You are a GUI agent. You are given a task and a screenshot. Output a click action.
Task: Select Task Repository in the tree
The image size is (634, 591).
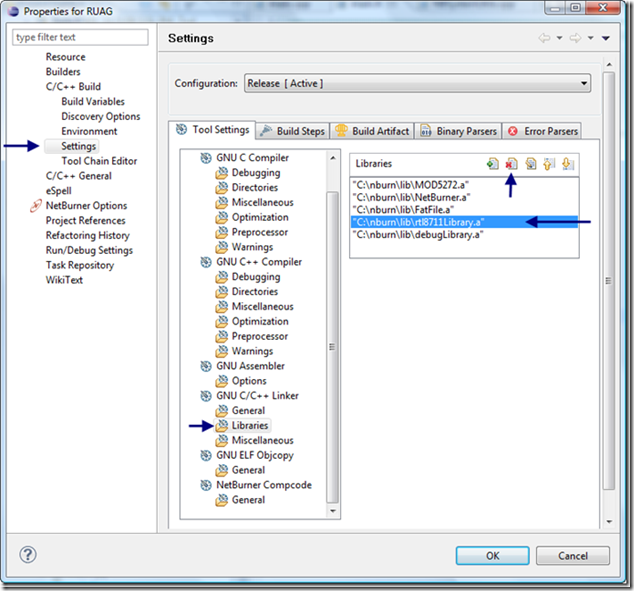click(80, 265)
